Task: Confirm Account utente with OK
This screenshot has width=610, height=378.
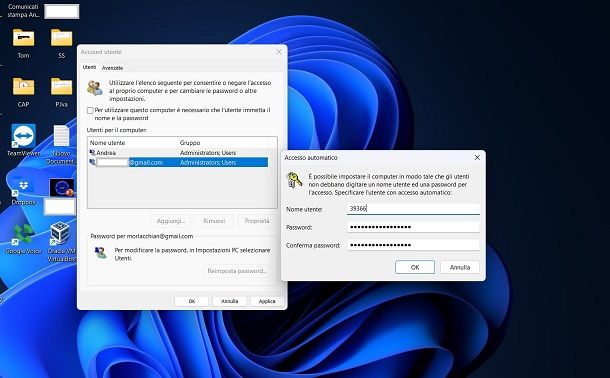Action: pyautogui.click(x=191, y=301)
